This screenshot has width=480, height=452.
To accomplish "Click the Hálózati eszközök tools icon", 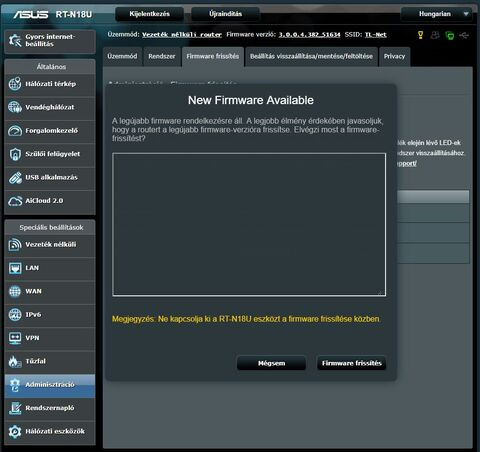I will (x=15, y=431).
